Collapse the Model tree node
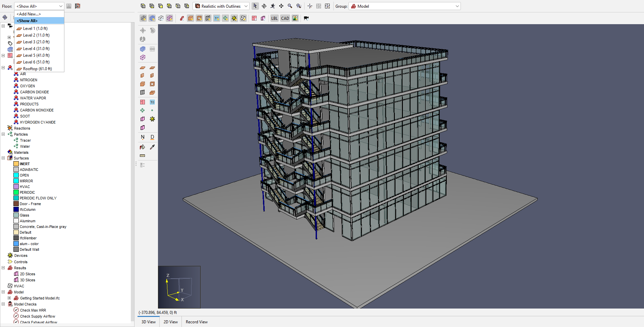644x327 pixels. (3, 292)
